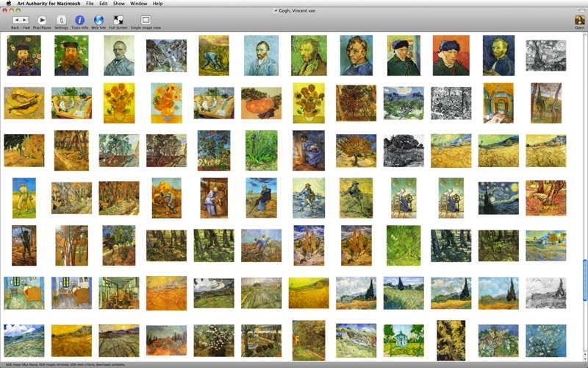Click the download status text in status bar
588x368 pixels.
[65, 364]
